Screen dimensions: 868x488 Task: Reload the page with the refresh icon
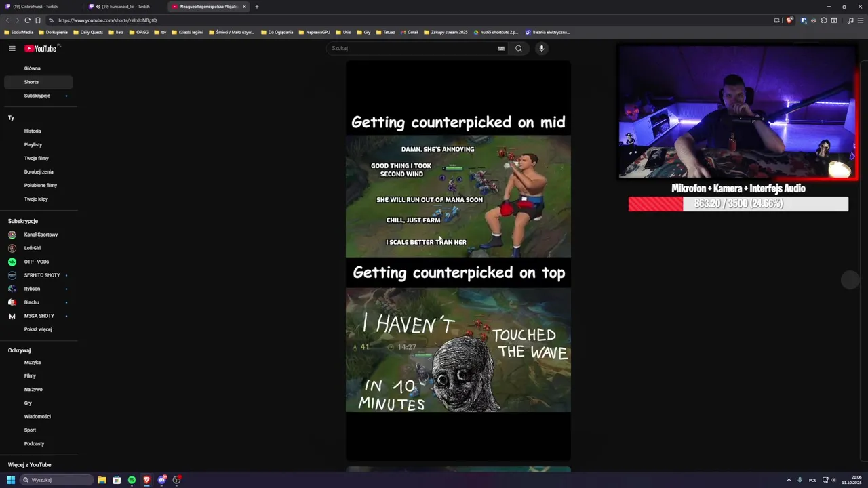[x=27, y=20]
